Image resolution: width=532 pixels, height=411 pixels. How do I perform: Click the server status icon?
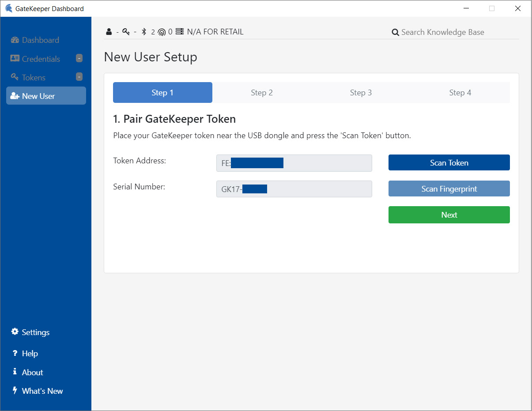pyautogui.click(x=179, y=32)
